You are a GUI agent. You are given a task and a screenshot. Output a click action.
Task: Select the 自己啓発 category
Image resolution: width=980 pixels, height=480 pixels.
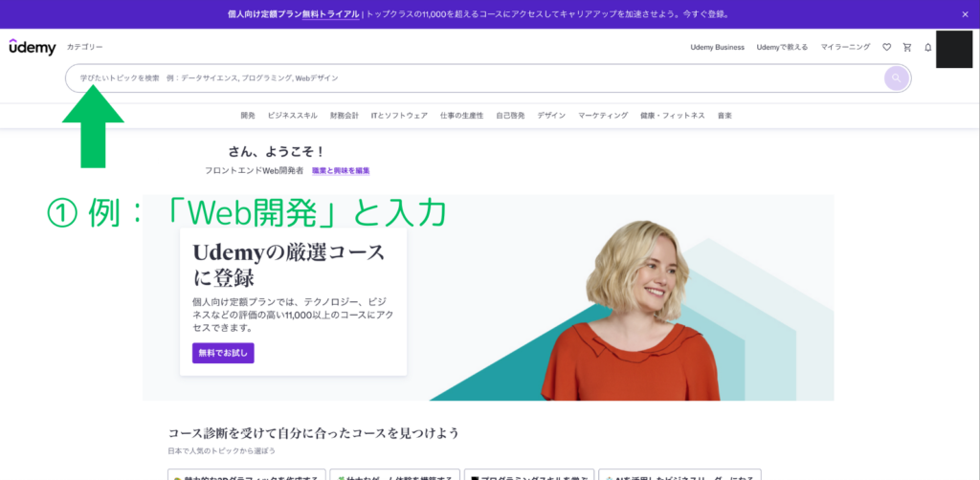pos(511,116)
